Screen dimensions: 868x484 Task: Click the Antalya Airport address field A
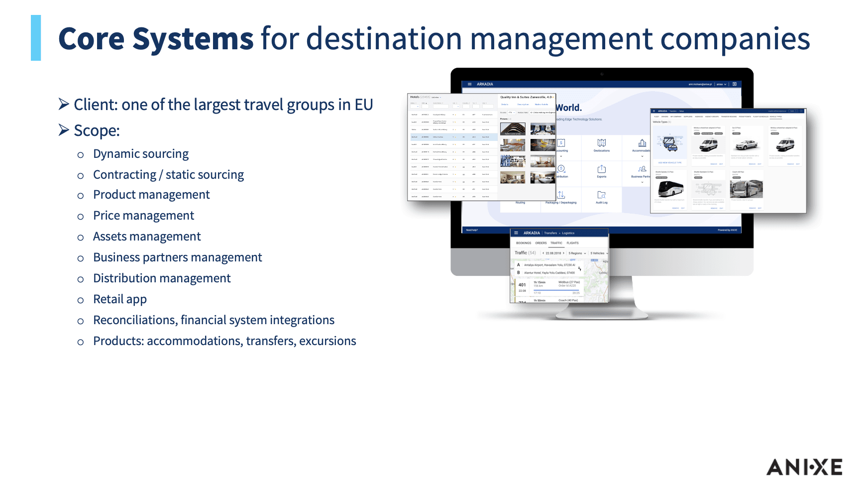pos(549,265)
